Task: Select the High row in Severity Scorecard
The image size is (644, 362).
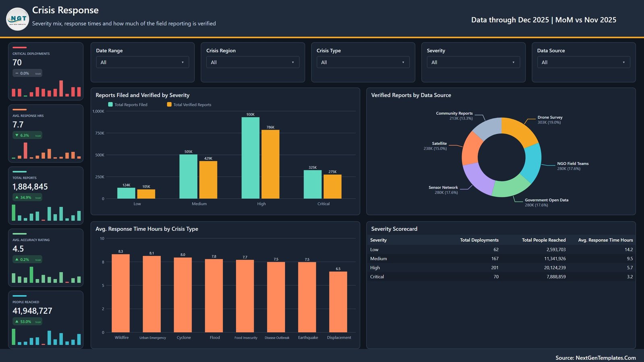Action: [501, 267]
